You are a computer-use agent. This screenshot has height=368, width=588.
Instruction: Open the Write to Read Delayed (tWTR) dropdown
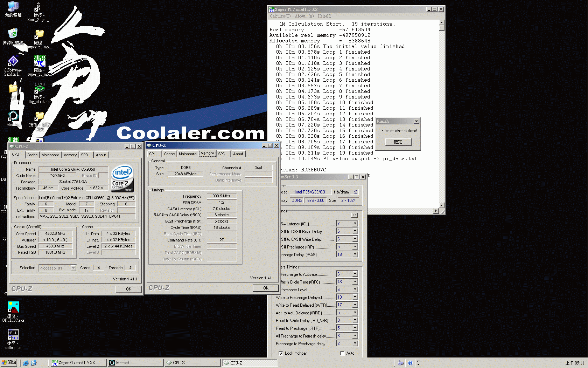[355, 305]
